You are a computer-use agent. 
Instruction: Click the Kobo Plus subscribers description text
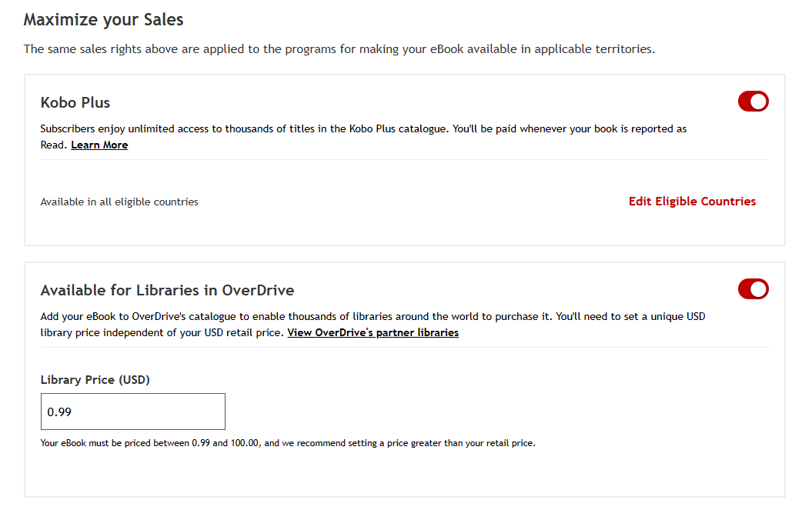coord(363,129)
